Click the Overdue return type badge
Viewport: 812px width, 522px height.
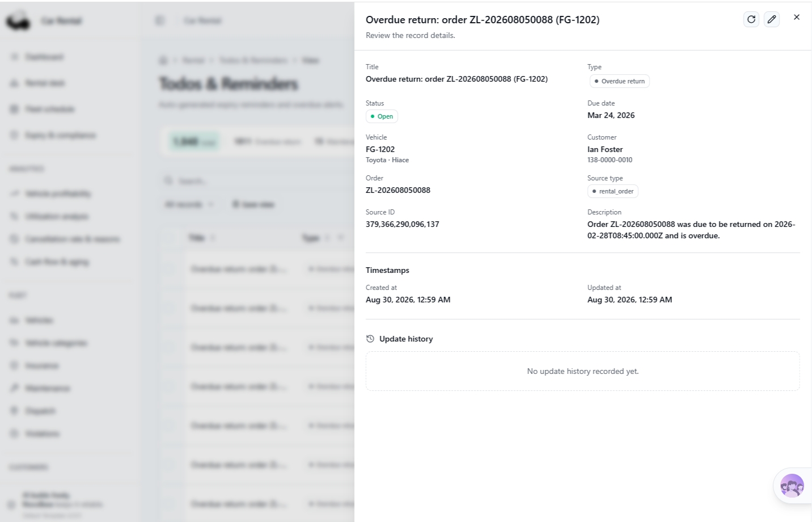620,81
